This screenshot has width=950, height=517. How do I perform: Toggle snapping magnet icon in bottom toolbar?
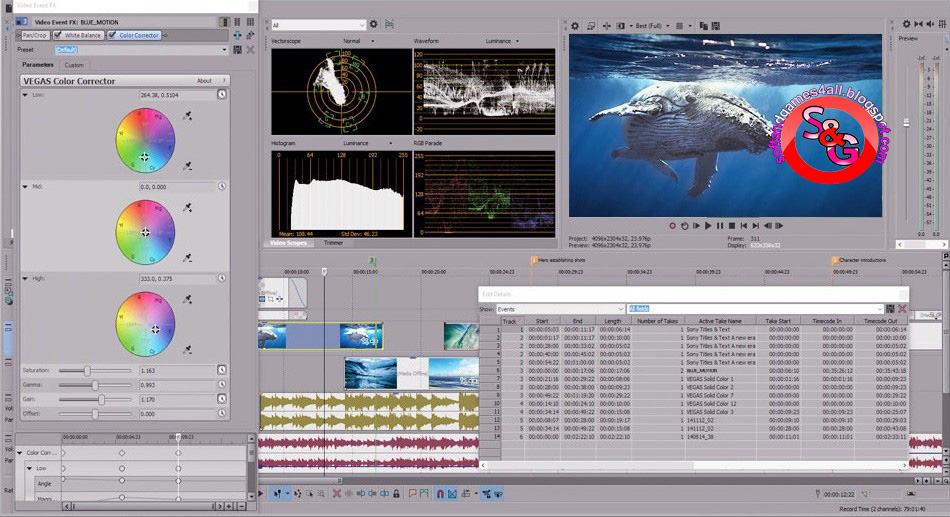pyautogui.click(x=440, y=494)
